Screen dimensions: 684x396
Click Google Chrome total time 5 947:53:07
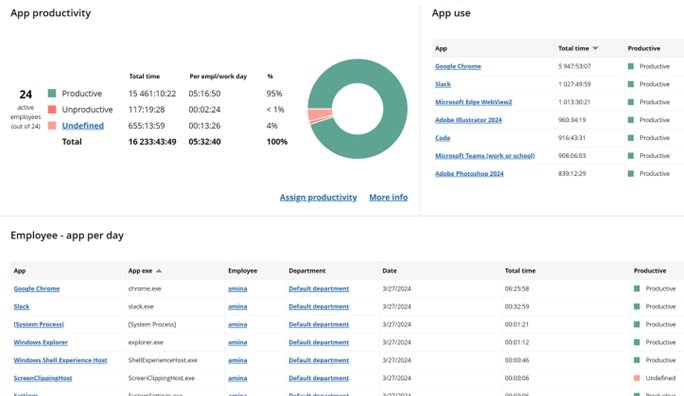(575, 66)
